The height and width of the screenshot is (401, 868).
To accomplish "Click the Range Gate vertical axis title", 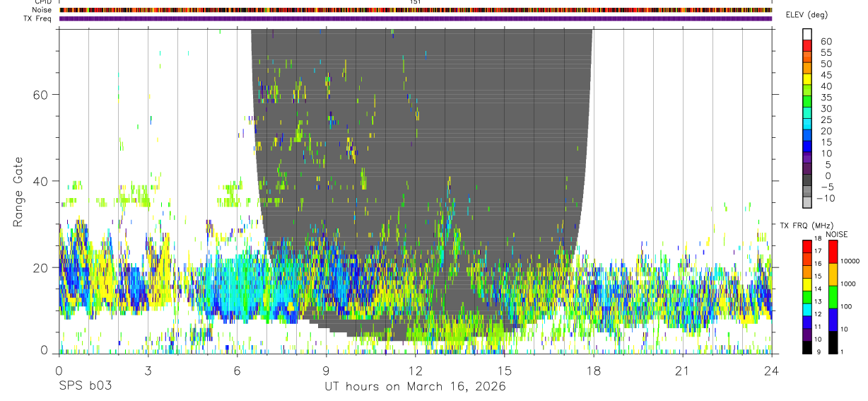I will 19,192.
